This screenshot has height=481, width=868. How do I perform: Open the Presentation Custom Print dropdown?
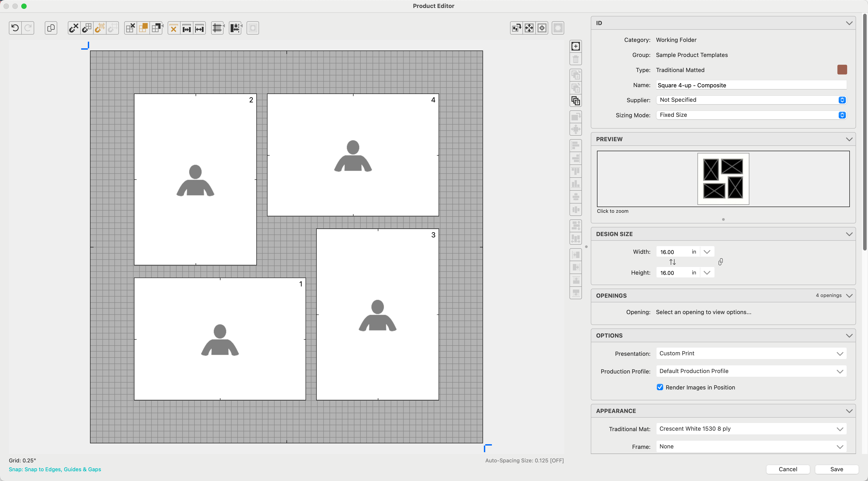751,353
